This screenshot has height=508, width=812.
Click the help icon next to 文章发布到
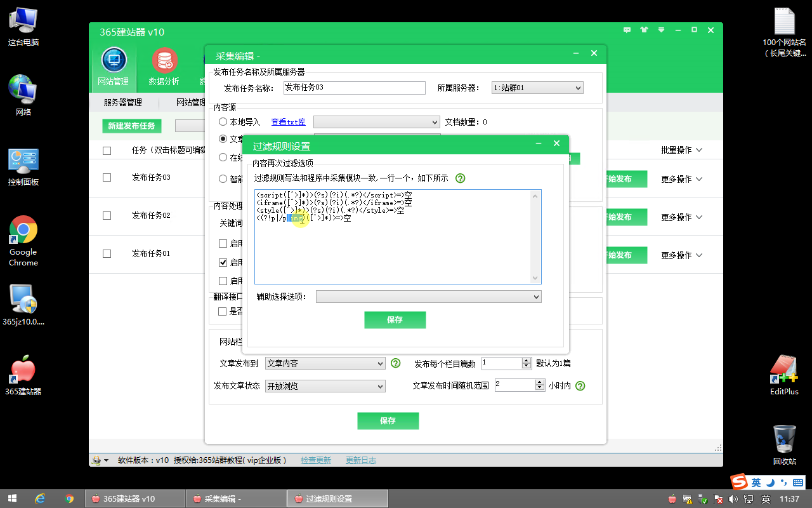[x=395, y=363]
